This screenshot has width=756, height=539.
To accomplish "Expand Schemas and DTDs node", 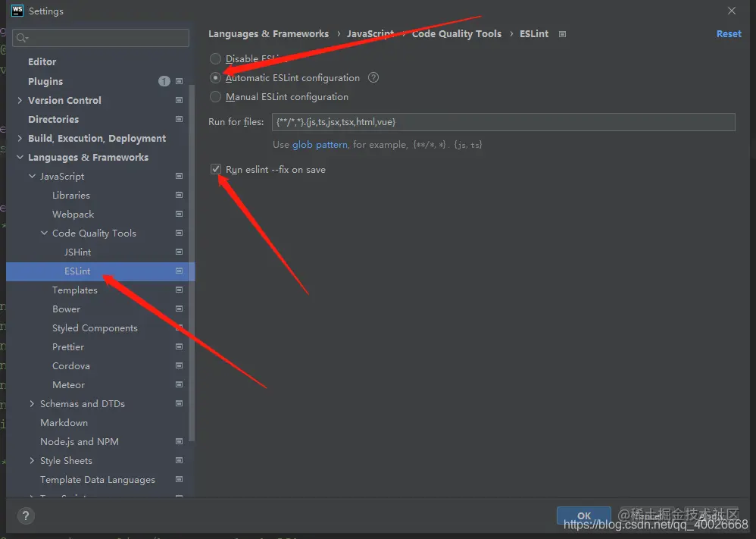I will pyautogui.click(x=32, y=403).
